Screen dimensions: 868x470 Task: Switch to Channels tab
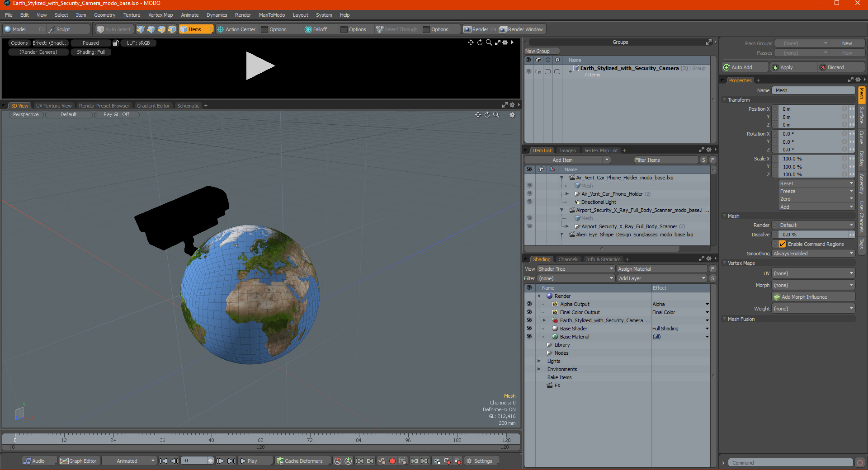point(568,259)
